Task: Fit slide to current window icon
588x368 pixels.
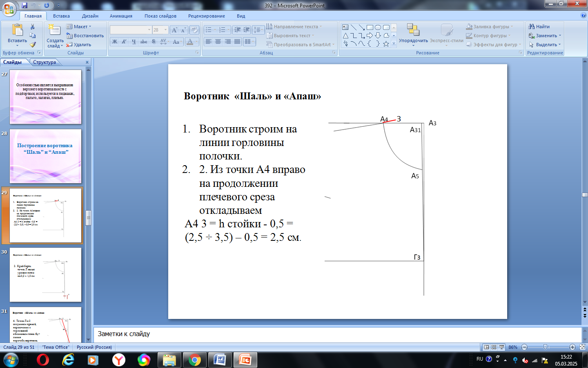Action: coord(582,347)
